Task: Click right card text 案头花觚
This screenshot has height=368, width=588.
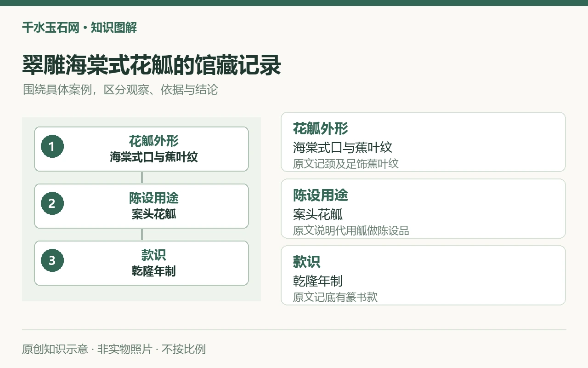Action: pos(318,214)
